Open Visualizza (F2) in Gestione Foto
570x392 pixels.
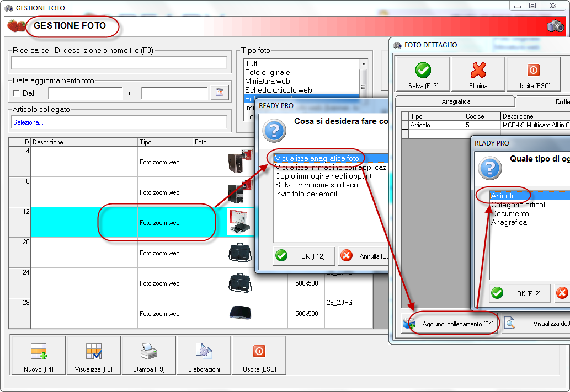pos(94,355)
